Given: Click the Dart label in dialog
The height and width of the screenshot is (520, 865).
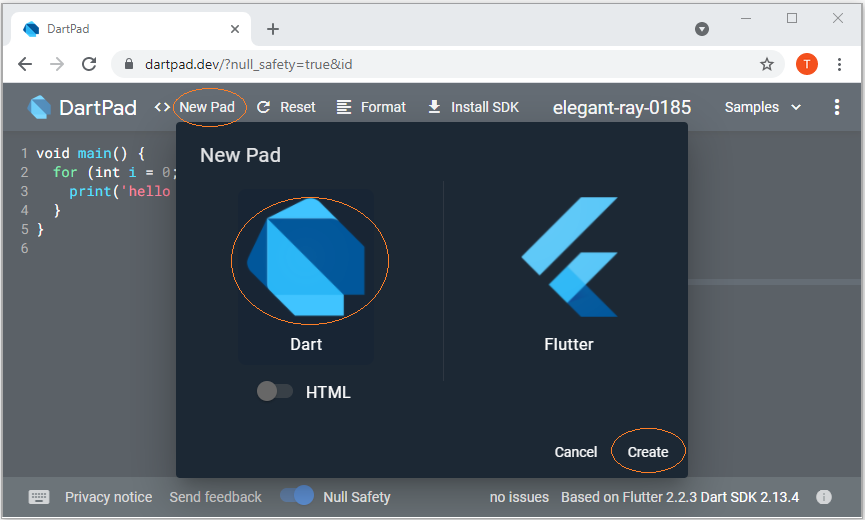Looking at the screenshot, I should point(306,344).
